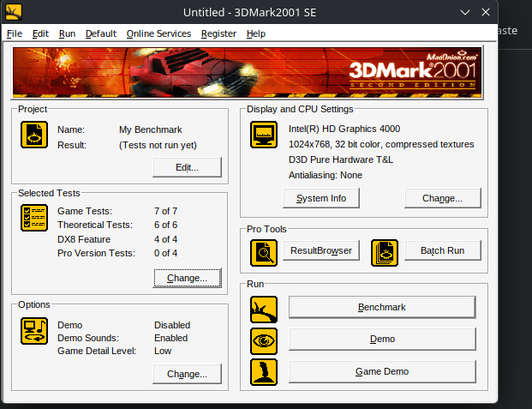Click the Demo 'Disabled' value

[172, 325]
